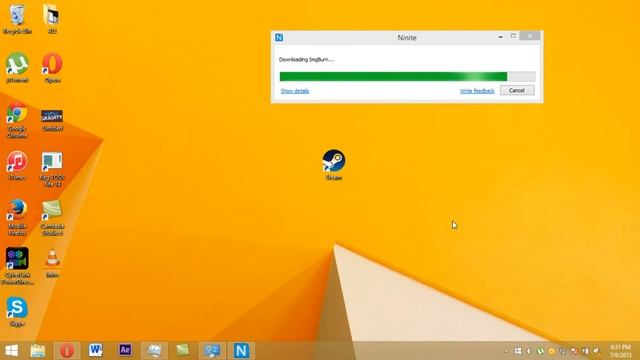Click the orange circle tray icon
Image resolution: width=640 pixels, height=360 pixels.
pos(551,351)
